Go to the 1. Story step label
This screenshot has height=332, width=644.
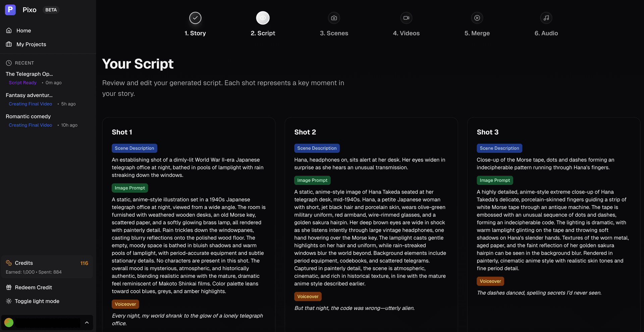[x=195, y=33]
